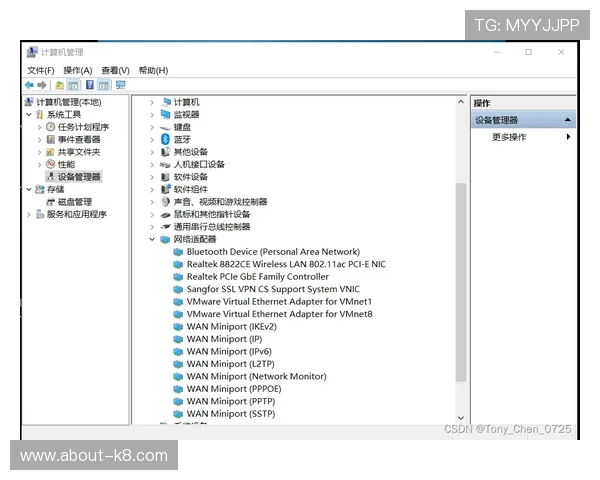600x480 pixels.
Task: Collapse the 系统工具 tree node
Action: tap(29, 114)
